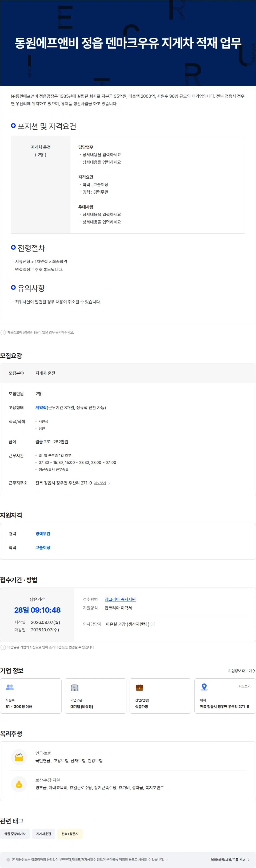Click the page title 동원에프앤비 정읍 덴마크우유
This screenshot has height=868, width=256.
click(x=128, y=42)
